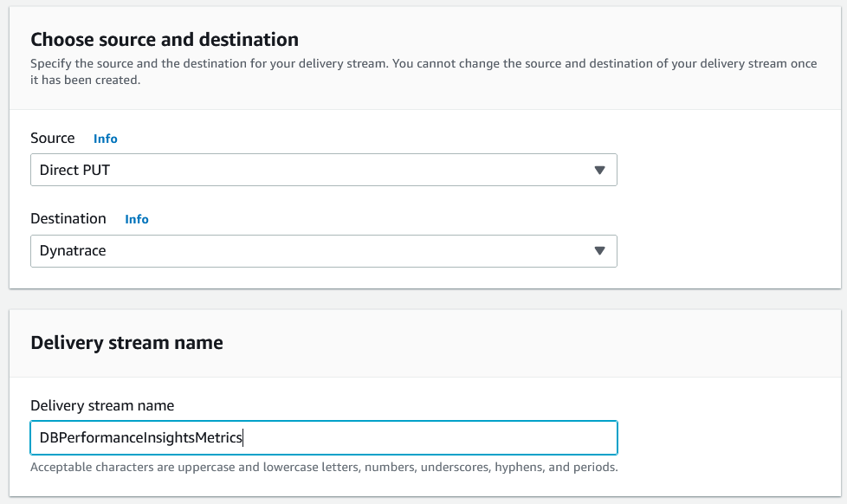Select the 'Direct PUT' value text
The image size is (847, 504).
(x=75, y=171)
